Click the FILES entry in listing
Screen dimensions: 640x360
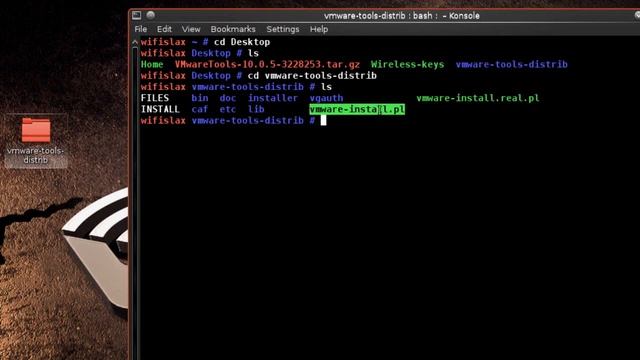155,98
